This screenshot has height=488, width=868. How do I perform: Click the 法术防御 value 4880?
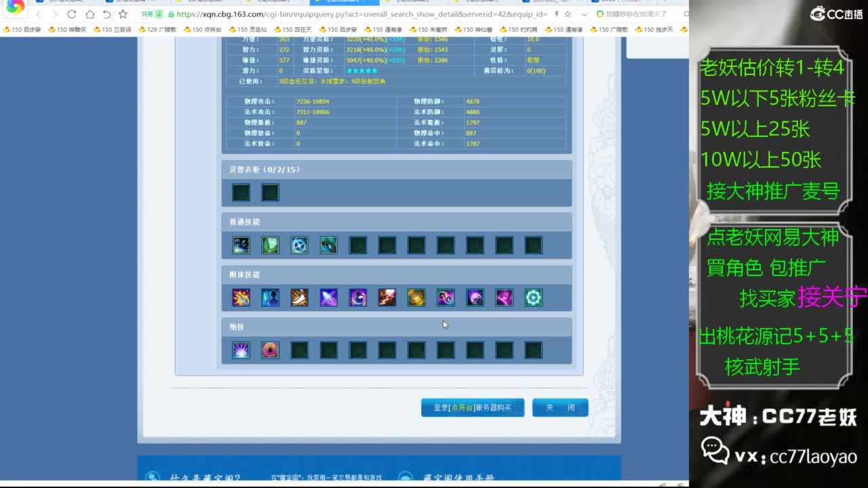473,112
